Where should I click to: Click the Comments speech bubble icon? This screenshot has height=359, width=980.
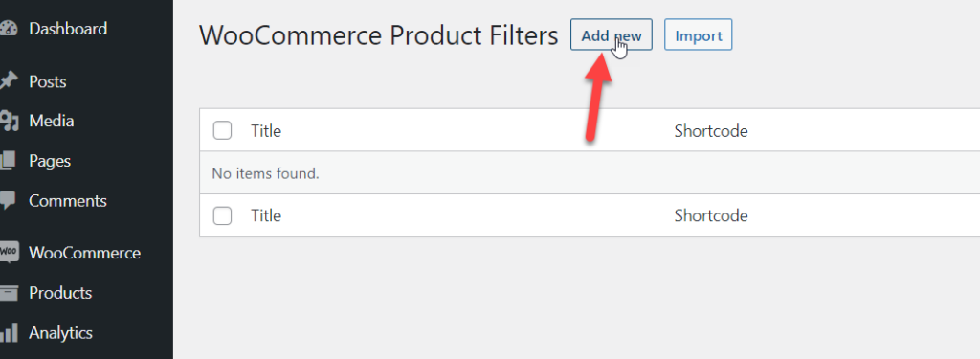click(8, 201)
